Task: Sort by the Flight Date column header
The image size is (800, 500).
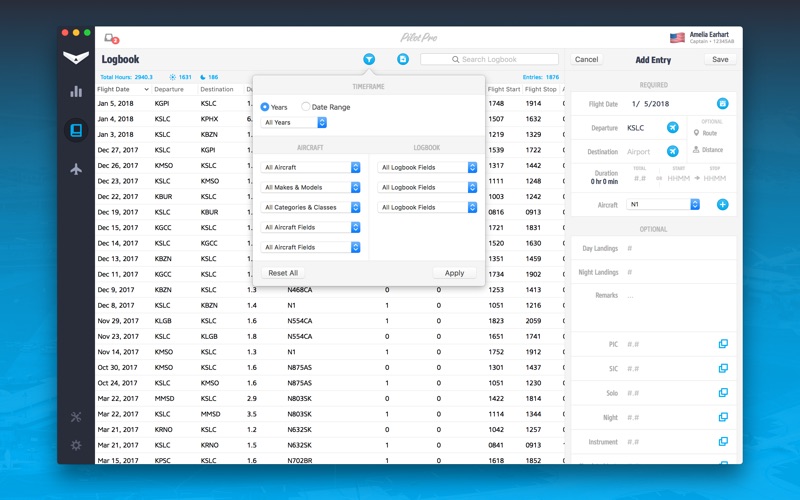Action: pyautogui.click(x=123, y=89)
